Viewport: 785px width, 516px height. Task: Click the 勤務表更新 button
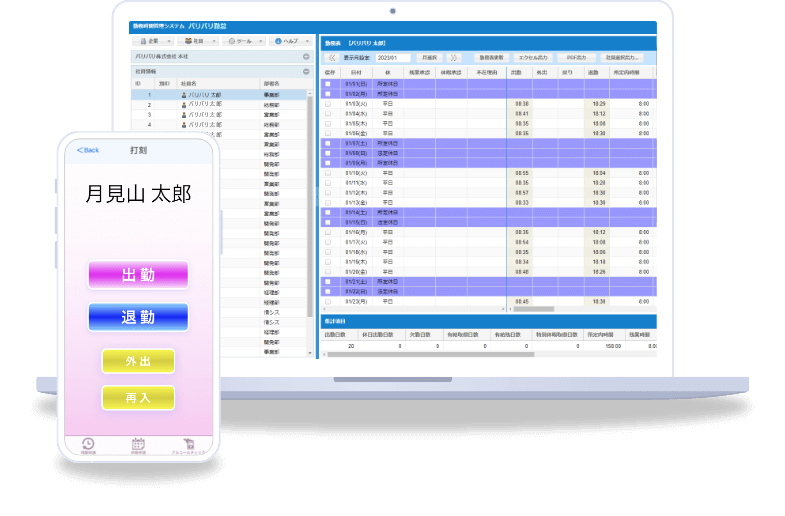click(491, 58)
